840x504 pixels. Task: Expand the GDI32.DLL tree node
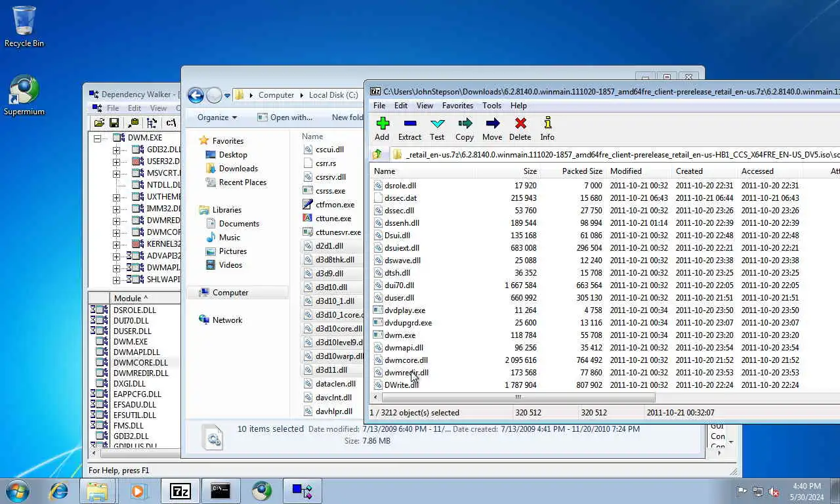point(116,150)
